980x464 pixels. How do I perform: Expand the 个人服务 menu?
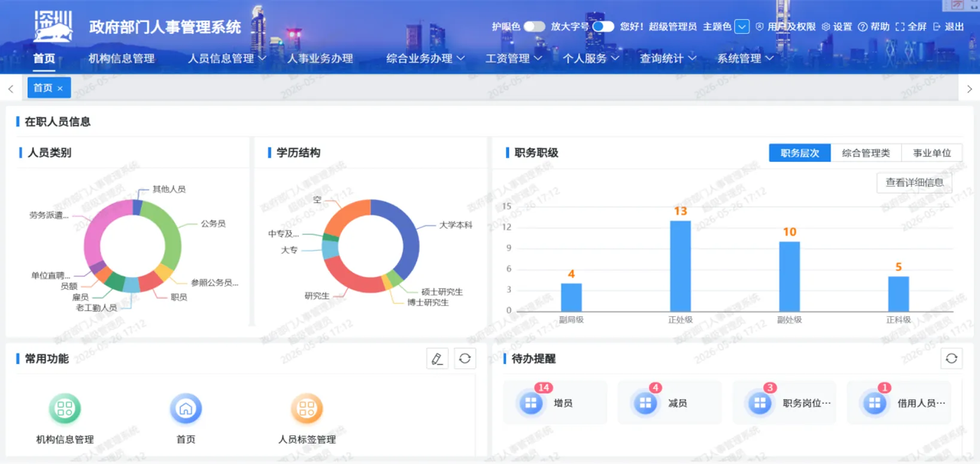[591, 58]
